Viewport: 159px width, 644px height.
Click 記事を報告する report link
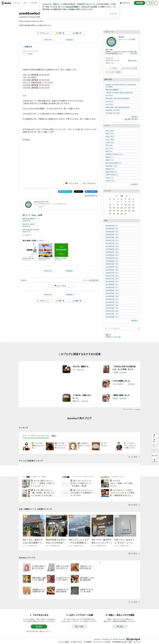coord(91,196)
